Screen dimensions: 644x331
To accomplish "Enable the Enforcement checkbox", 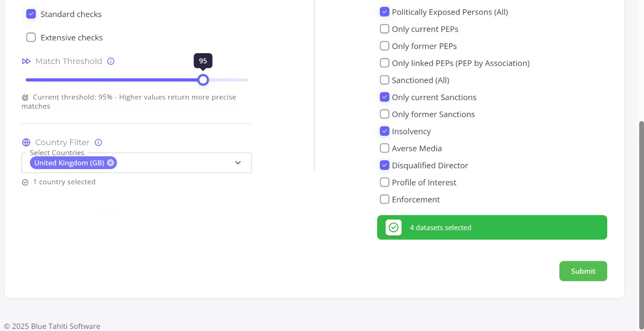I will click(x=384, y=199).
